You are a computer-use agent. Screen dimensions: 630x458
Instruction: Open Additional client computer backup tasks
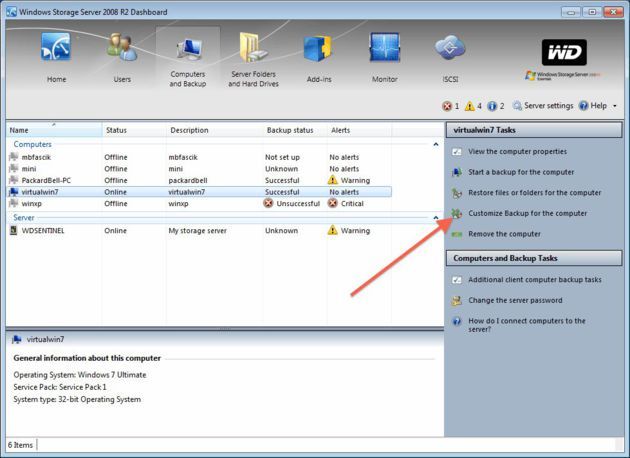pyautogui.click(x=535, y=280)
